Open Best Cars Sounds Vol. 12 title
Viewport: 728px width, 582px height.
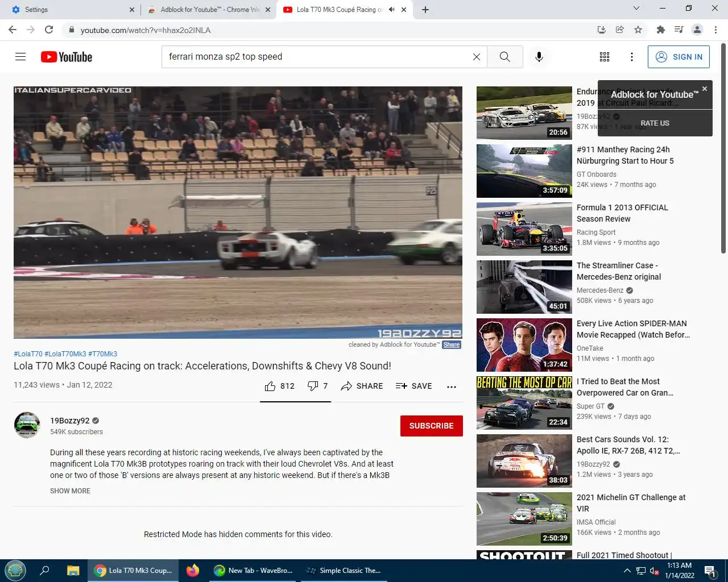pyautogui.click(x=628, y=445)
